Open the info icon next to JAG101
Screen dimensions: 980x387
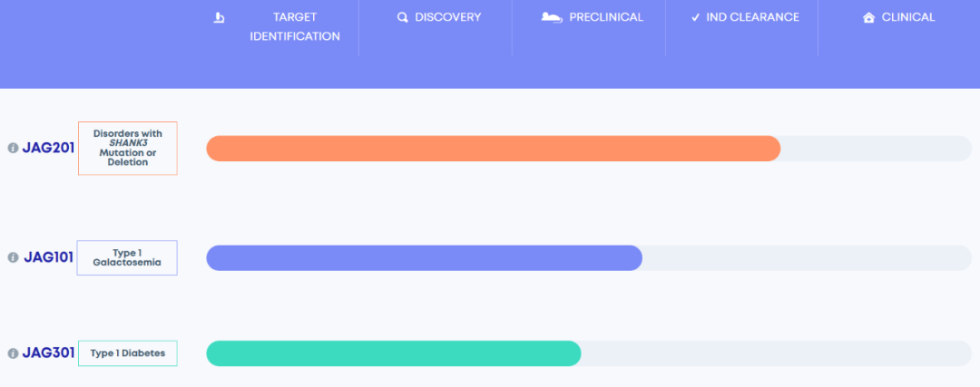(13, 257)
